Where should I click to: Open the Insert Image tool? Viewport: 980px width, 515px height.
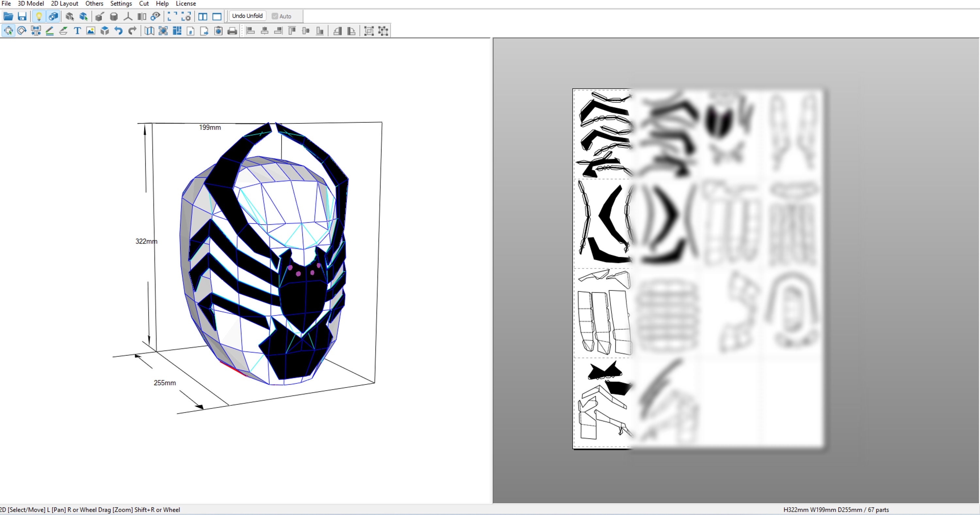pyautogui.click(x=90, y=31)
